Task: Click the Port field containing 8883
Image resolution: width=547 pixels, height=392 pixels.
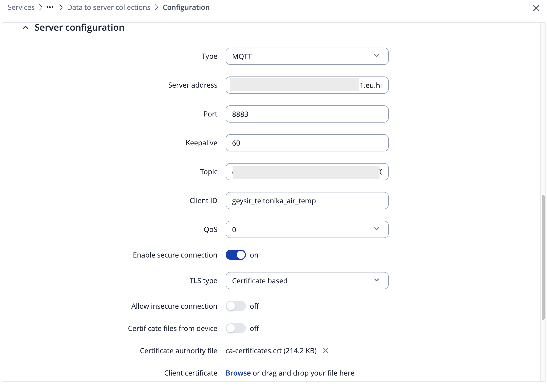Action: [307, 114]
